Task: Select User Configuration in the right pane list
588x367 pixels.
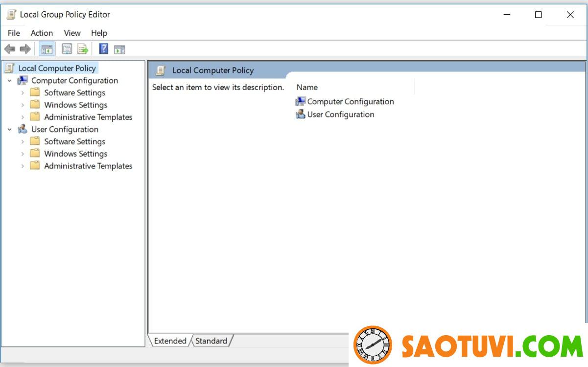Action: (340, 115)
